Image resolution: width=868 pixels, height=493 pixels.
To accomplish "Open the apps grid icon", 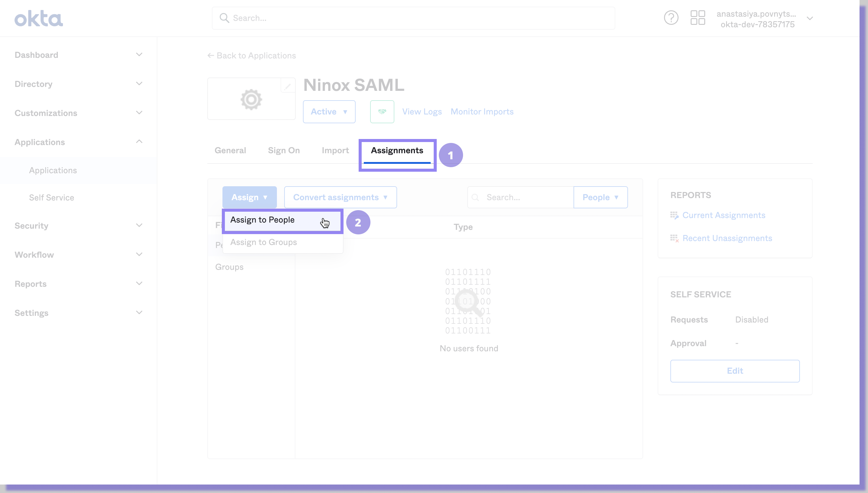I will coord(697,18).
